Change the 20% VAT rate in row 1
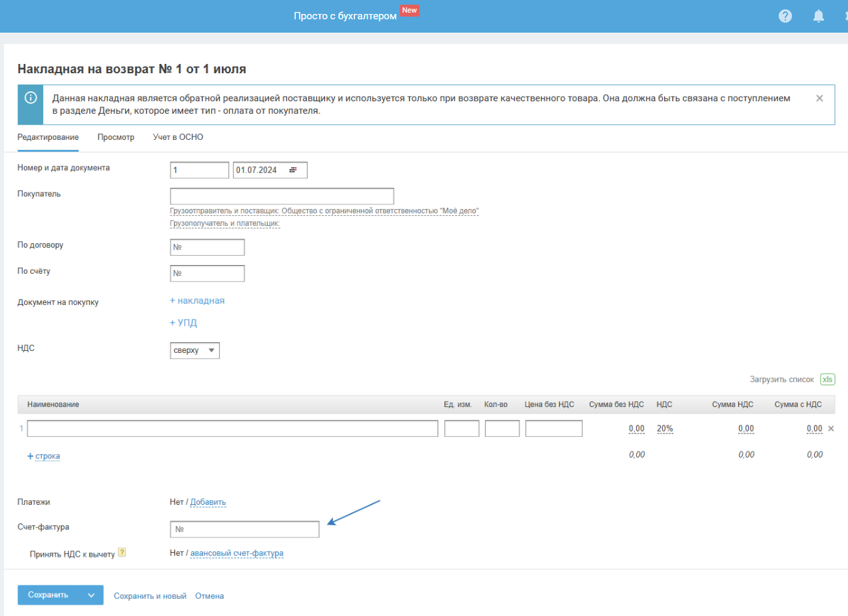This screenshot has width=848, height=616. pos(665,428)
